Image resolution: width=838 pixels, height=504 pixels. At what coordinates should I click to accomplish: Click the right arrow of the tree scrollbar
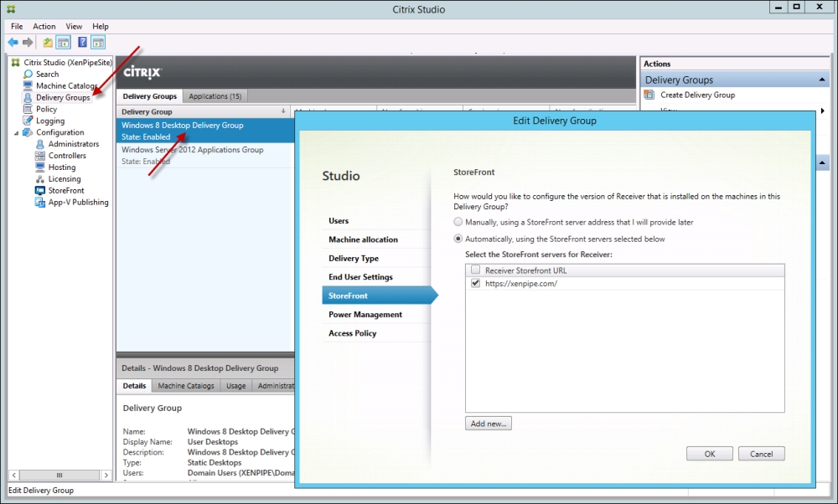tap(106, 475)
